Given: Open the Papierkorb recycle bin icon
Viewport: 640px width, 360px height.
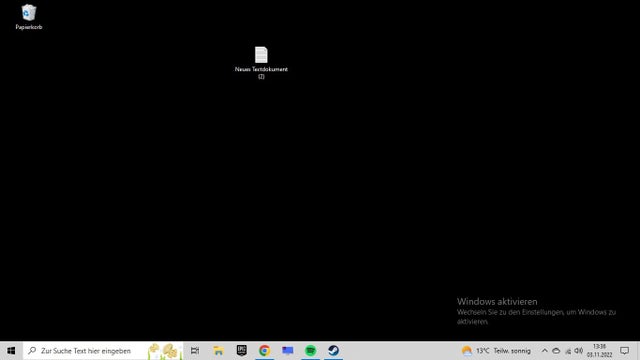Looking at the screenshot, I should tap(29, 17).
